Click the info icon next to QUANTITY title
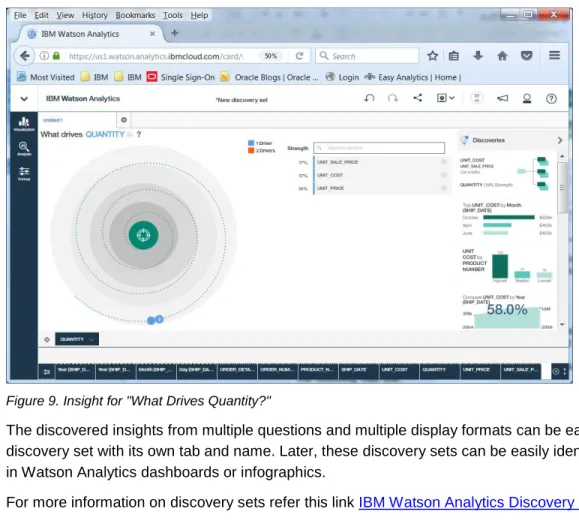579x524 pixels. tap(130, 135)
